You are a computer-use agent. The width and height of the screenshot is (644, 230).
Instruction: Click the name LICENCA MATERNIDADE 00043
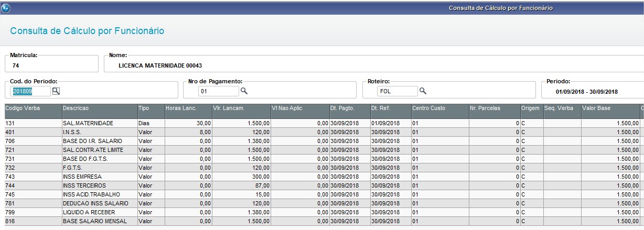pyautogui.click(x=160, y=65)
